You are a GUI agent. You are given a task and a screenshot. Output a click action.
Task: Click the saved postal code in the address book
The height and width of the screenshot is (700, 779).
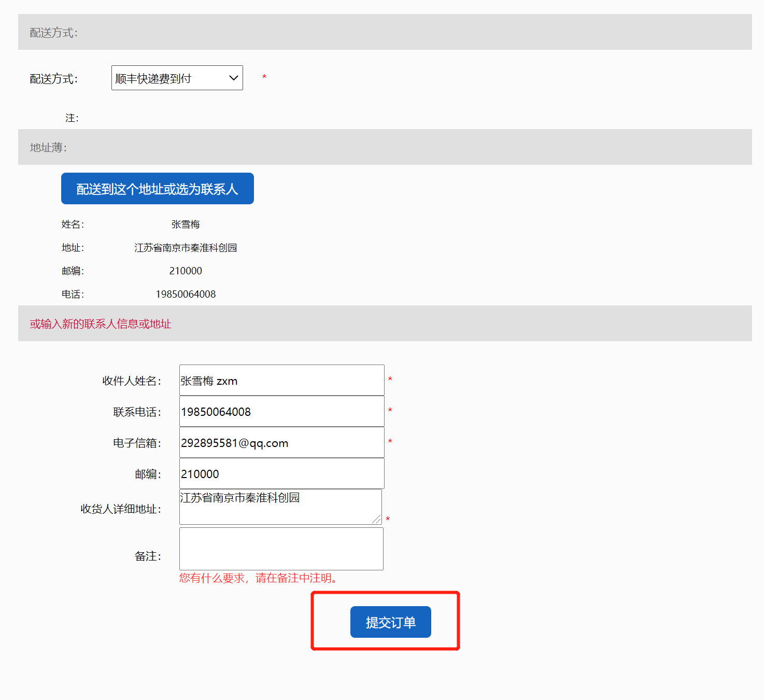(x=186, y=271)
